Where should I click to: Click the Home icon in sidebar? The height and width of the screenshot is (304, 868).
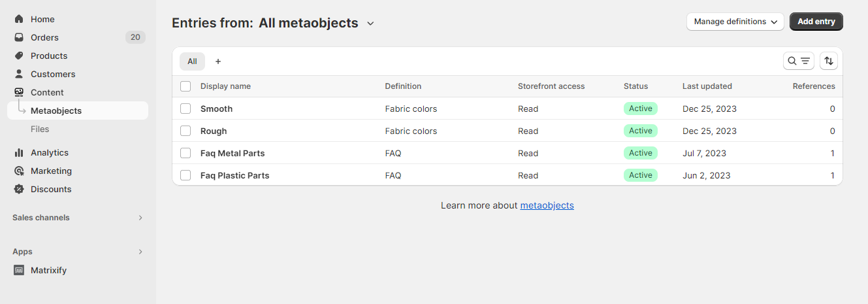pos(19,19)
